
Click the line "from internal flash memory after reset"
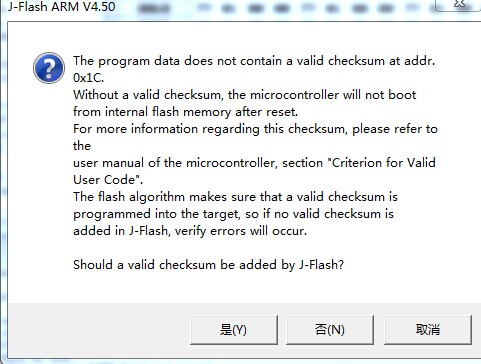point(185,112)
